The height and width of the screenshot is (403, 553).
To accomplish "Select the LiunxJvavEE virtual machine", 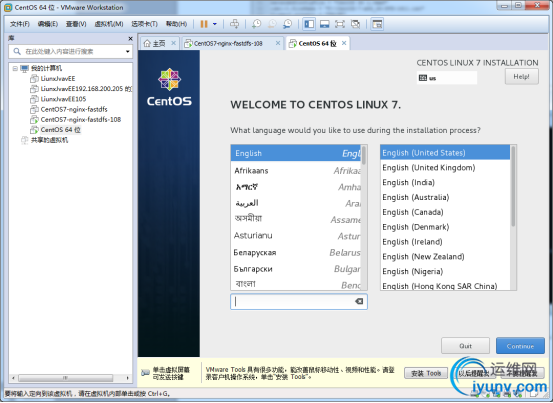I will [58, 79].
